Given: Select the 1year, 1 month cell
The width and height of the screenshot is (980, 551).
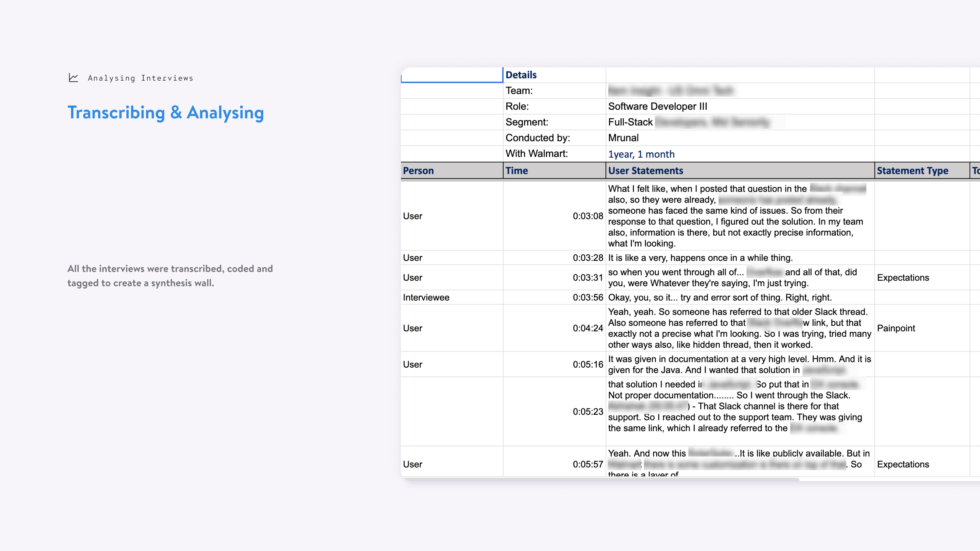Looking at the screenshot, I should pos(740,154).
